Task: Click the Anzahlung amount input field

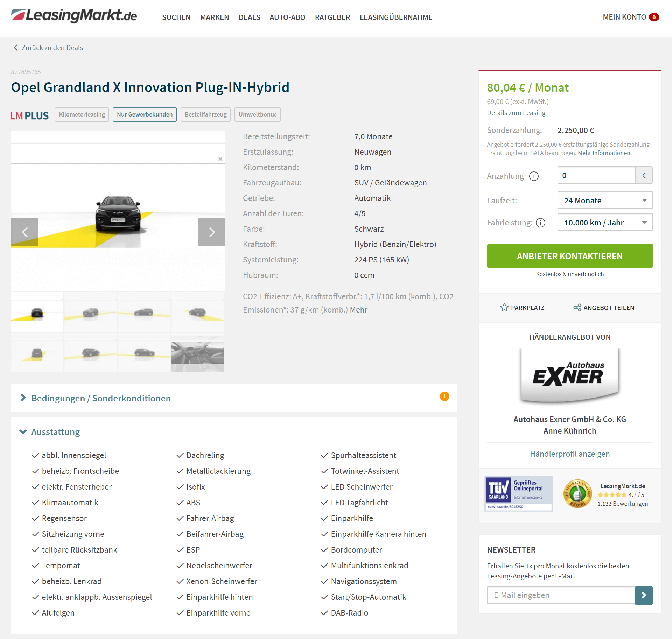Action: [596, 175]
